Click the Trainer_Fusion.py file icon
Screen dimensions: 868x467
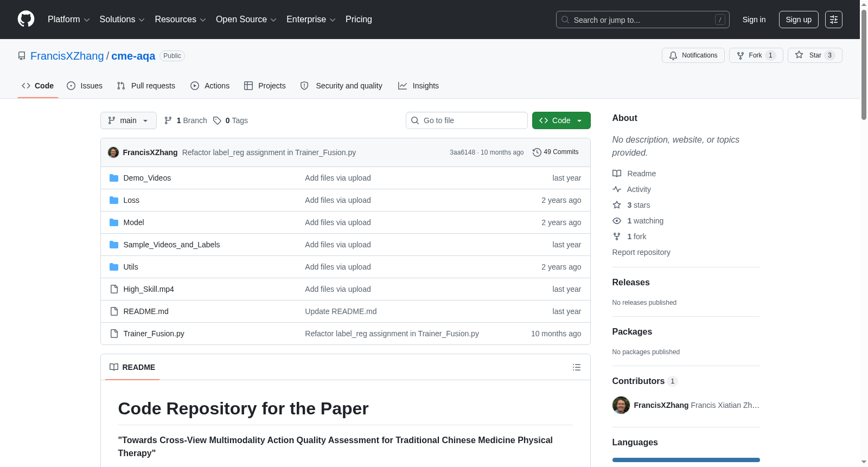click(x=114, y=334)
